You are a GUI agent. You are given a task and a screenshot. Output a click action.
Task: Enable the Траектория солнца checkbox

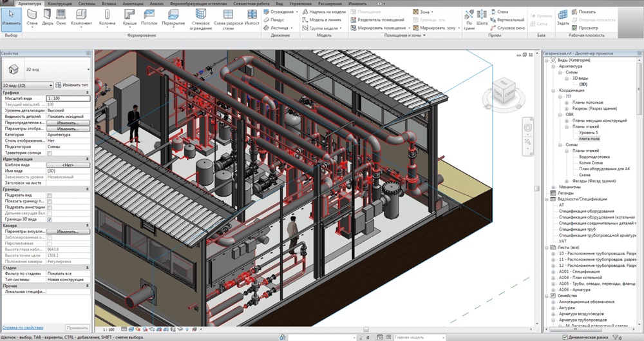(x=50, y=153)
